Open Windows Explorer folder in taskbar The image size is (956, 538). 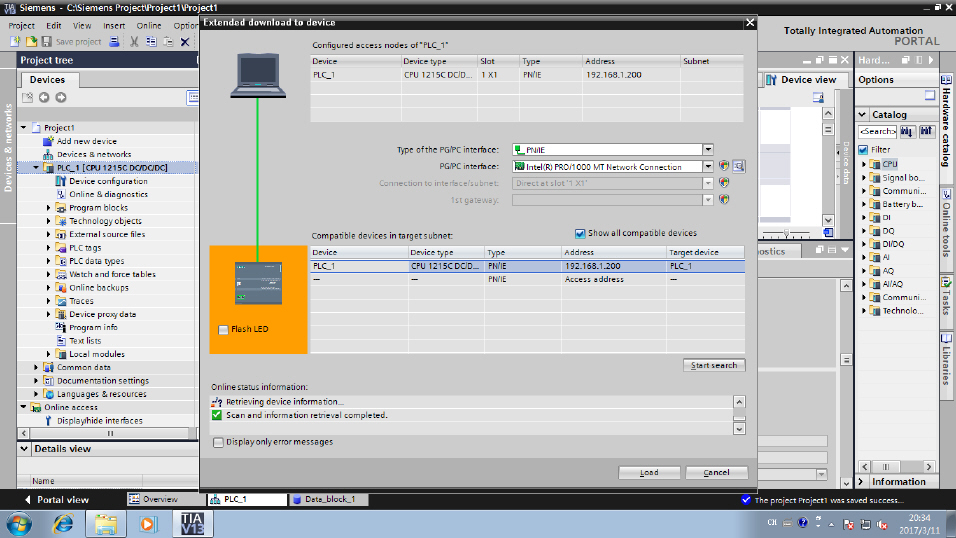105,523
